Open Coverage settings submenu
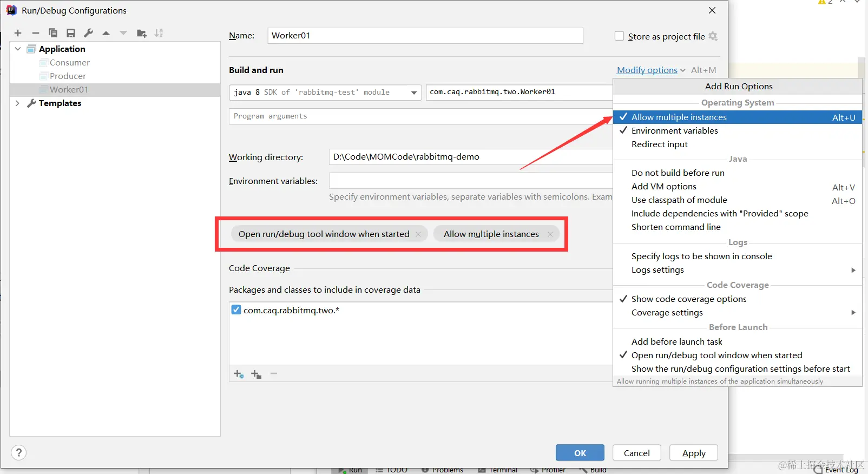The width and height of the screenshot is (868, 474). tap(738, 312)
